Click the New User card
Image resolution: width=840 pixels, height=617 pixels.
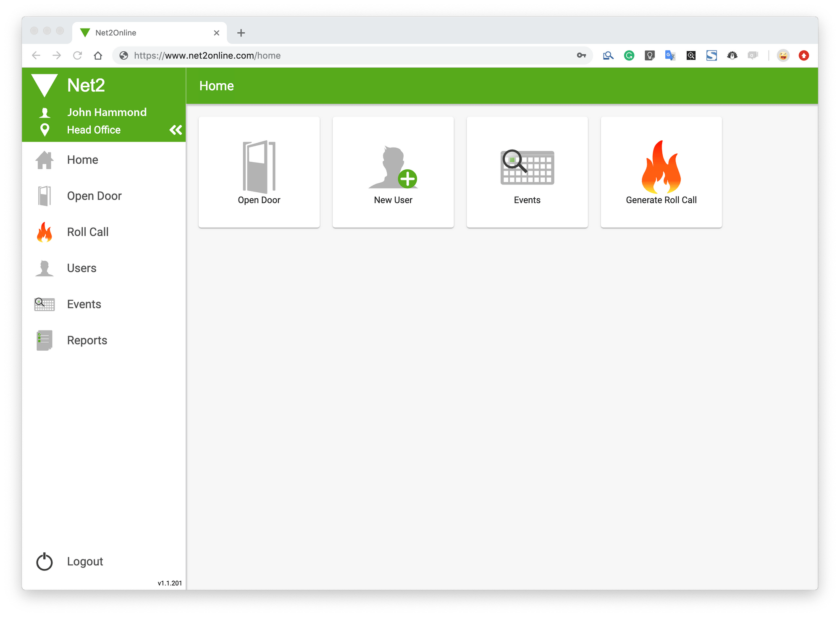pyautogui.click(x=393, y=172)
